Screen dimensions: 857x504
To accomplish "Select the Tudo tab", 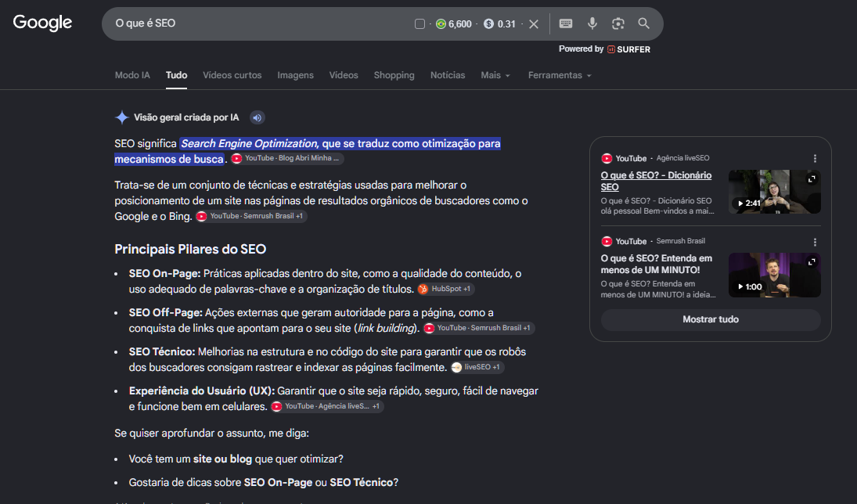I will pos(177,75).
